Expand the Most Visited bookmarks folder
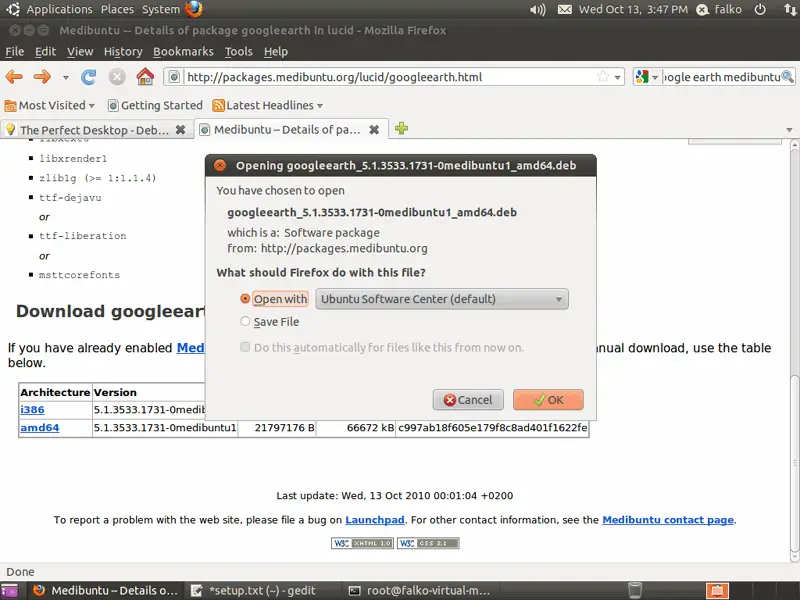Image resolution: width=800 pixels, height=600 pixels. [50, 105]
